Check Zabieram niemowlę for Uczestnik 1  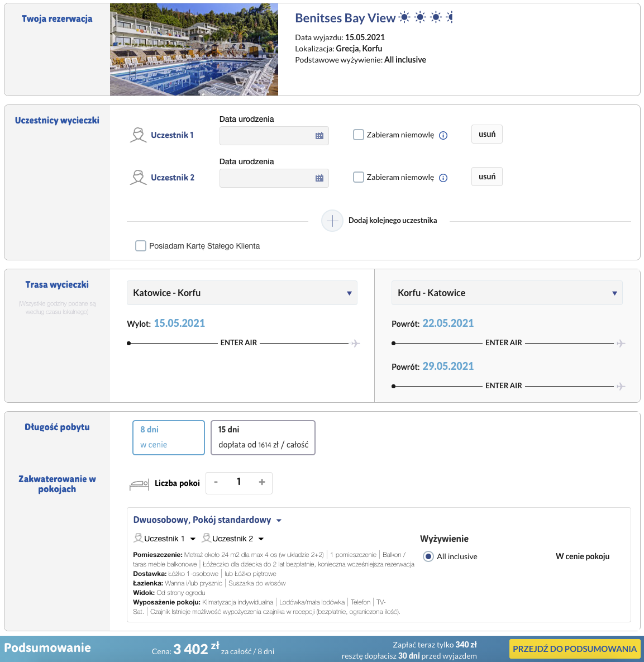359,135
